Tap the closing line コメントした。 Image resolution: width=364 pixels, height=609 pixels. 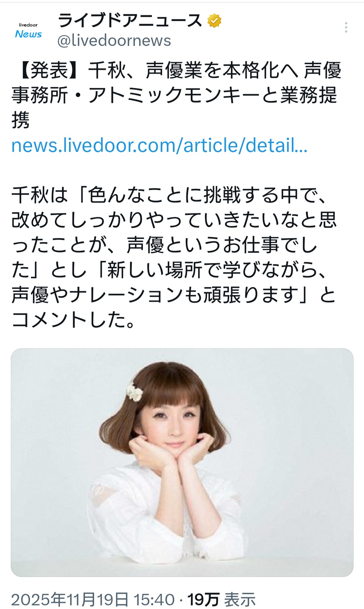click(x=73, y=320)
